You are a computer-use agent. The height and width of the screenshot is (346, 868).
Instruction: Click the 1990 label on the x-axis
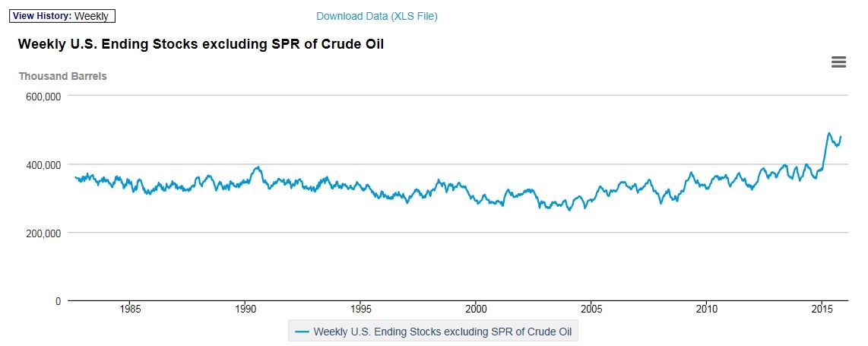click(x=246, y=309)
